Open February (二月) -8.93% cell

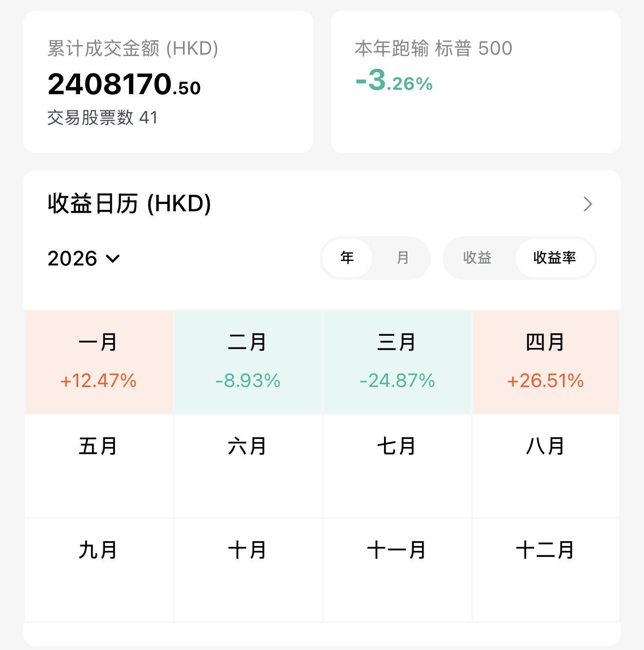[x=247, y=362]
